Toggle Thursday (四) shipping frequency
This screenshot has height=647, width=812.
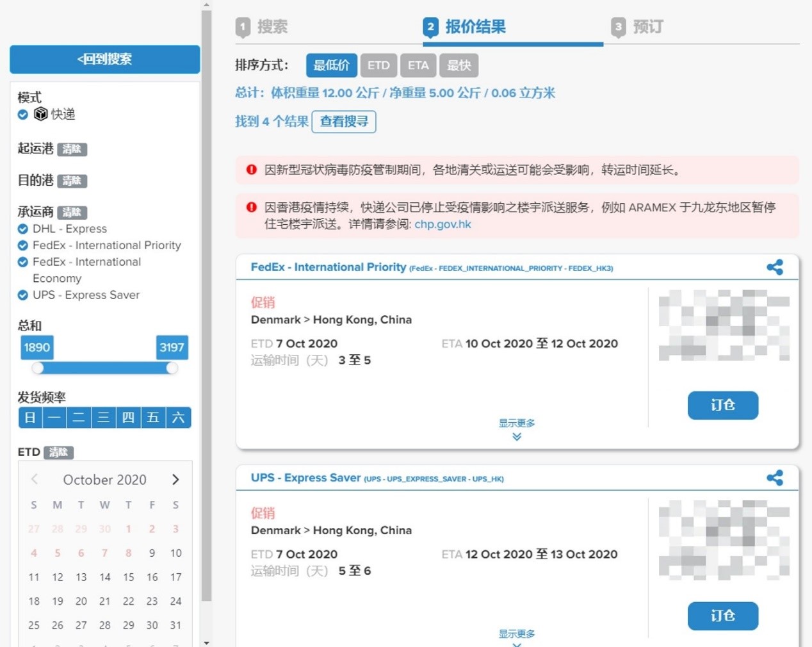pos(129,418)
